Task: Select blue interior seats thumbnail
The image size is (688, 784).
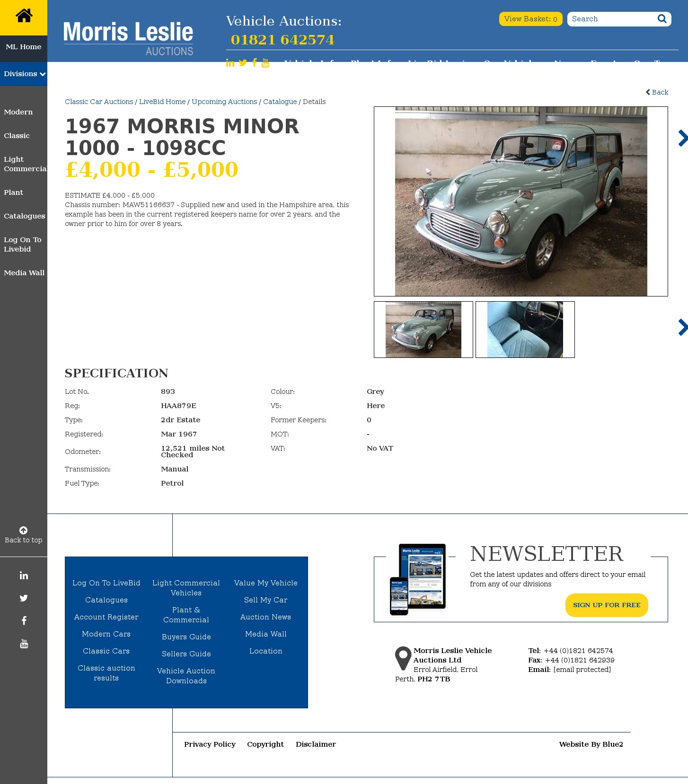Action: 525,330
